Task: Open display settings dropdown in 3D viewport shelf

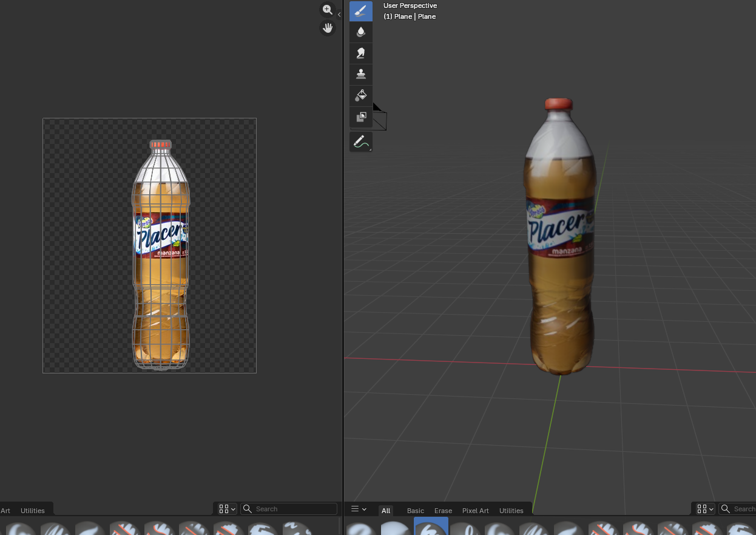Action: 706,509
